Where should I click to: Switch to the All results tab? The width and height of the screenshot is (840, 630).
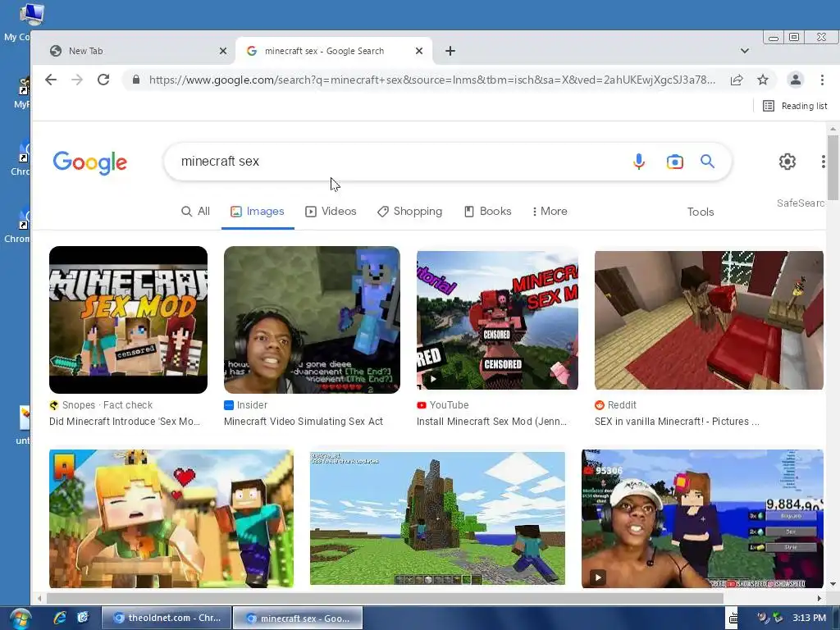tap(195, 211)
